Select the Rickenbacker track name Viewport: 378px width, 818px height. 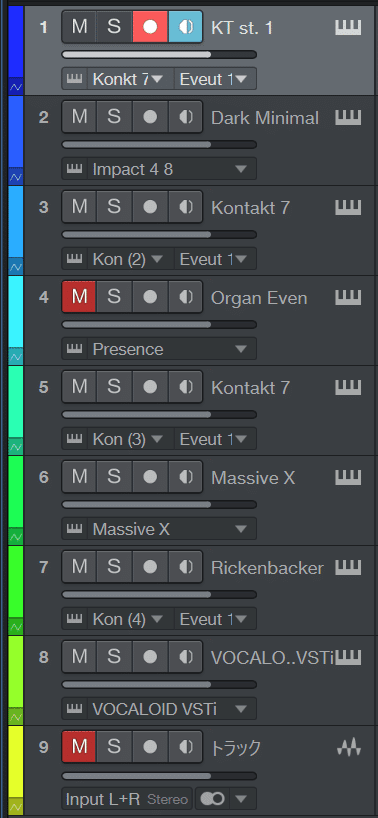point(267,568)
